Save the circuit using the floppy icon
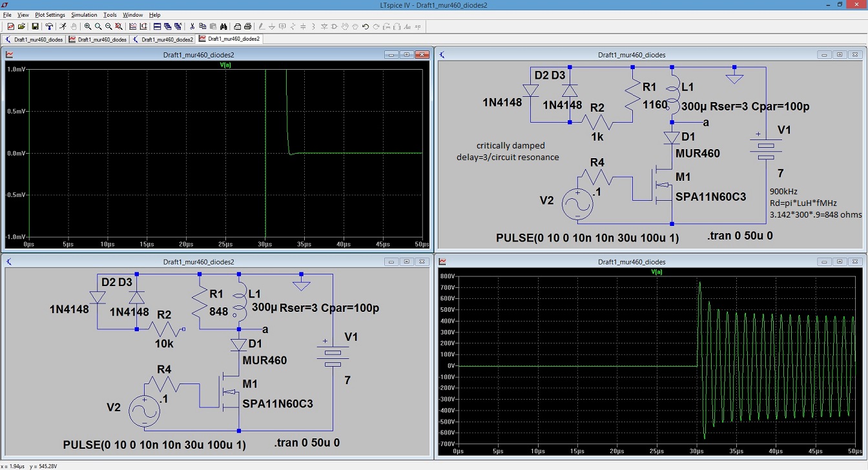The image size is (868, 470). click(x=35, y=26)
